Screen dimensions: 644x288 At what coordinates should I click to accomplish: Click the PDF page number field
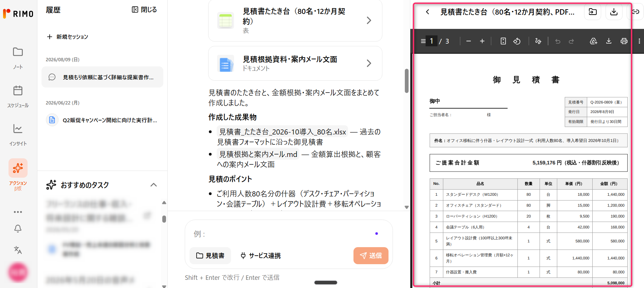(x=432, y=41)
